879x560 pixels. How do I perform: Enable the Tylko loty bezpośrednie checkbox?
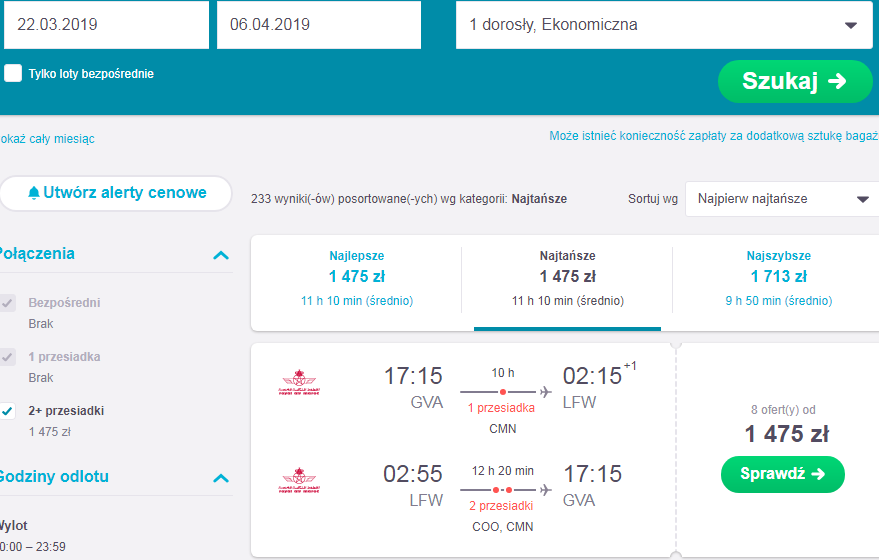13,73
